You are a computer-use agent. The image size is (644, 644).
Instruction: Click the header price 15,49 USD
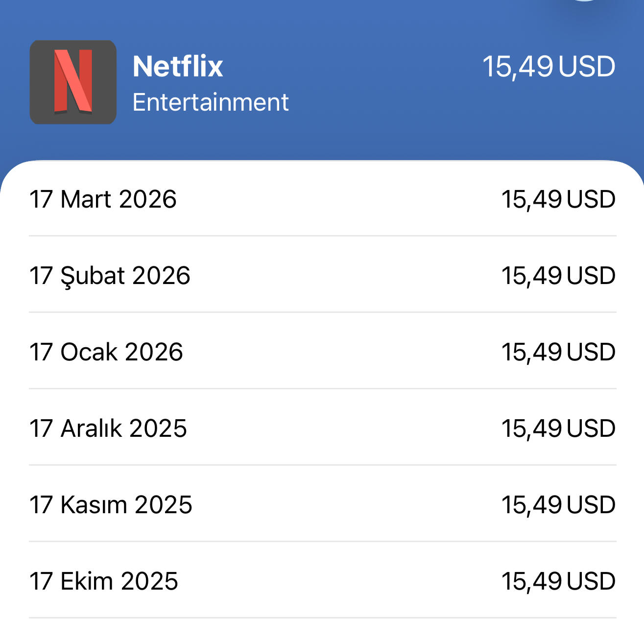coord(549,67)
